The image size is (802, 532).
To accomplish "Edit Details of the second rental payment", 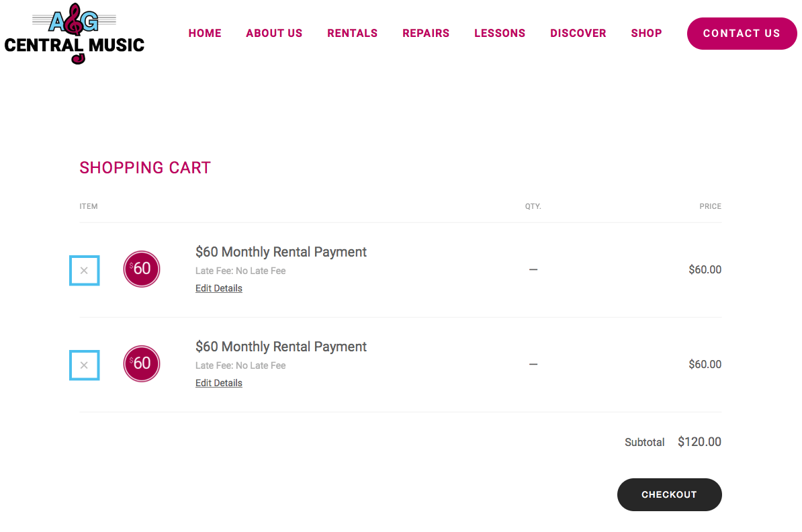I will (x=219, y=383).
